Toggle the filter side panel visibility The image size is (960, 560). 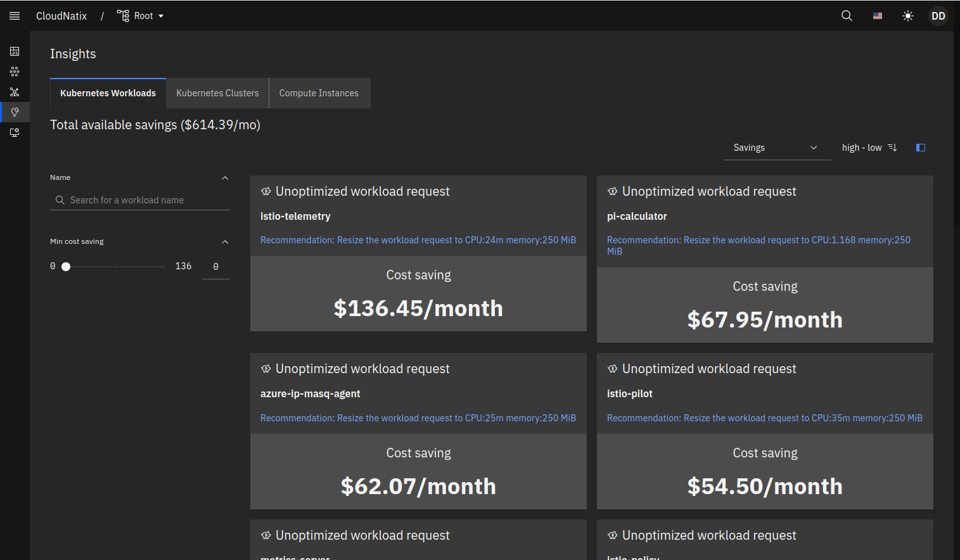[921, 148]
